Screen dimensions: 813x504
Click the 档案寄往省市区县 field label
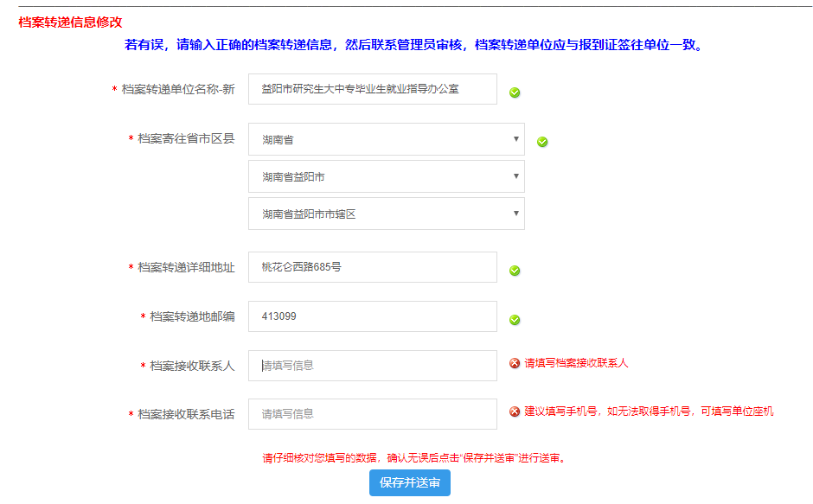[186, 139]
